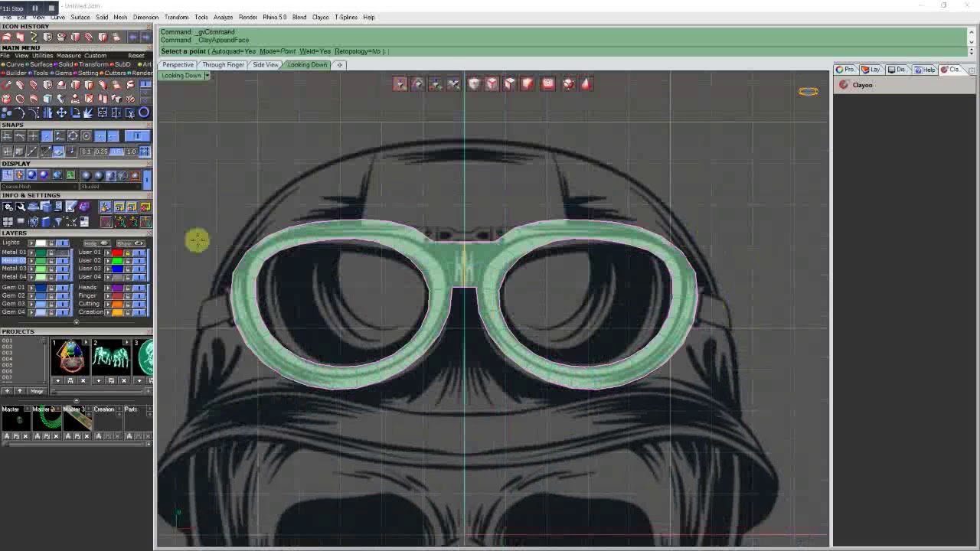This screenshot has width=980, height=551.
Task: Click the save icon under project thumbnail 1
Action: [x=70, y=380]
